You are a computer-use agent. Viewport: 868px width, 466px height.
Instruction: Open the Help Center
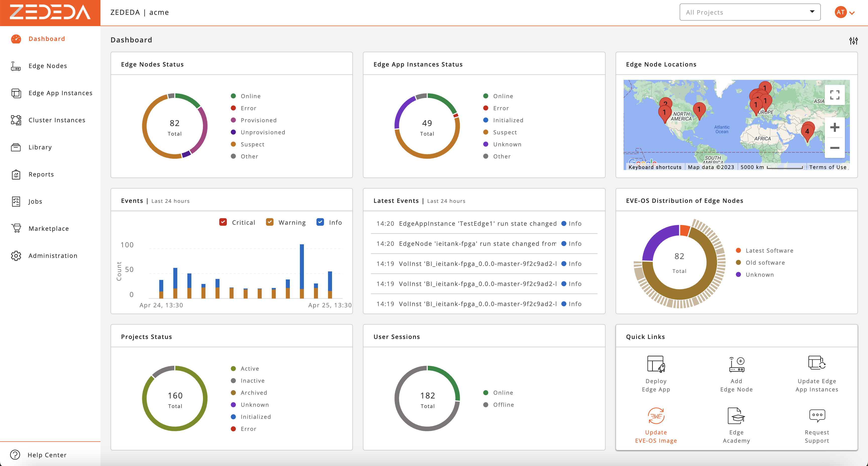click(x=47, y=455)
